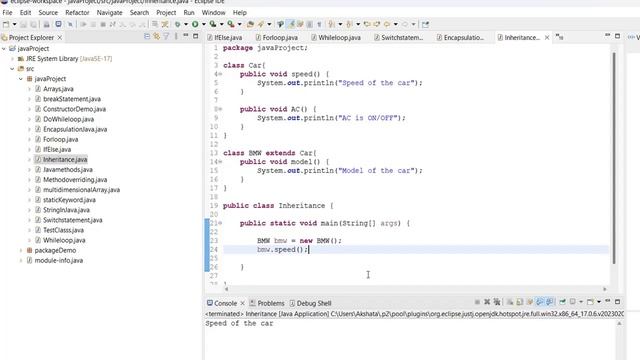The width and height of the screenshot is (640, 360).
Task: Click Collapse All in Project Explorer
Action: tap(147, 37)
